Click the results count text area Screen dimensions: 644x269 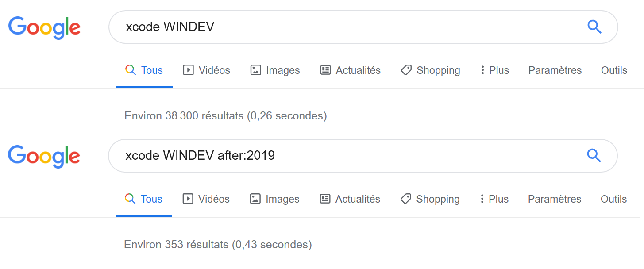coord(225,115)
